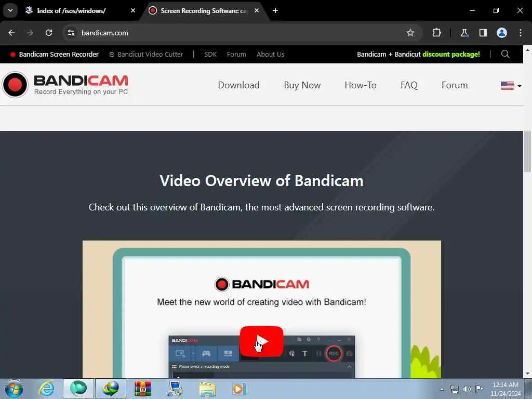This screenshot has width=532, height=399.
Task: View site information icon in address bar
Action: click(71, 33)
